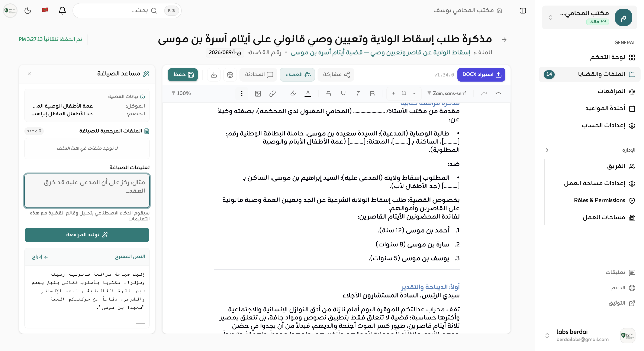Click the globe language icon in toolbar
The height and width of the screenshot is (351, 644).
(230, 75)
